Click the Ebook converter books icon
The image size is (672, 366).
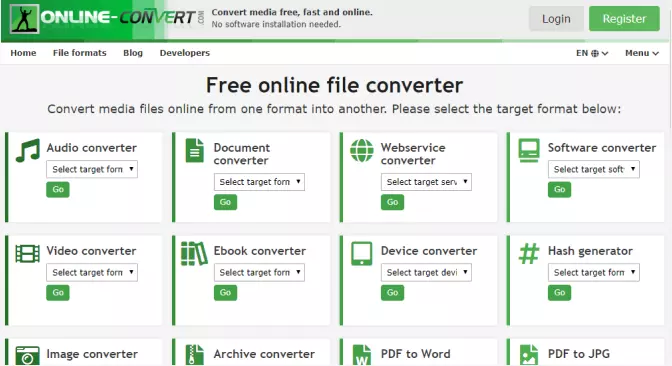click(194, 254)
